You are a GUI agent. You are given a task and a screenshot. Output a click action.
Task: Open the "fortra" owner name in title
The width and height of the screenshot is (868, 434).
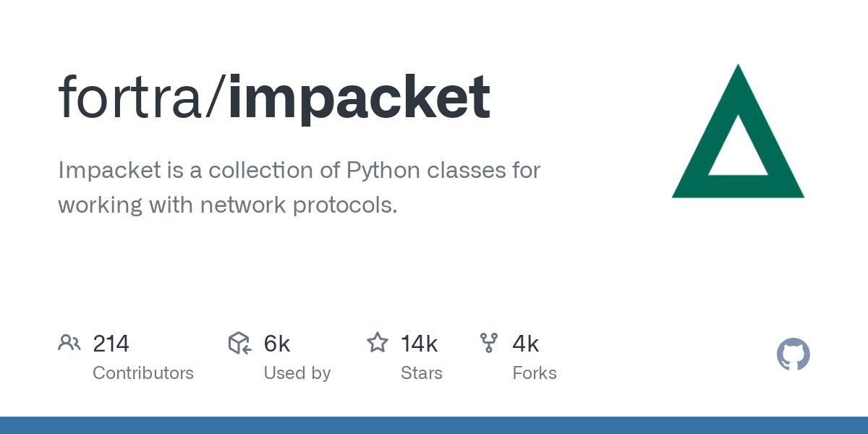[x=132, y=98]
